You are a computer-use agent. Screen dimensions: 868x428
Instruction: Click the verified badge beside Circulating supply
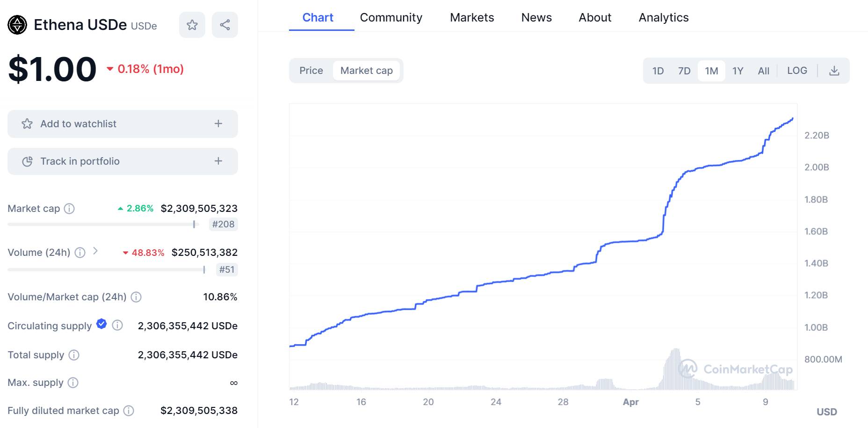click(101, 324)
